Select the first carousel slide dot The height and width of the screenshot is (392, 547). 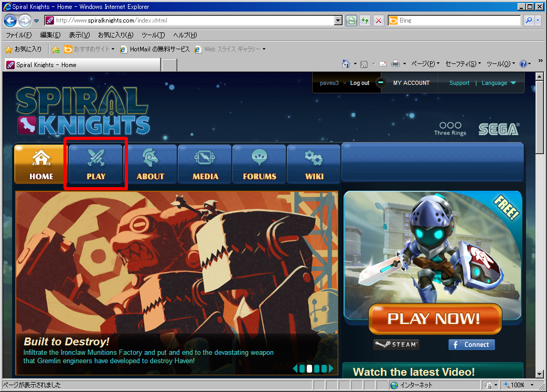click(302, 368)
